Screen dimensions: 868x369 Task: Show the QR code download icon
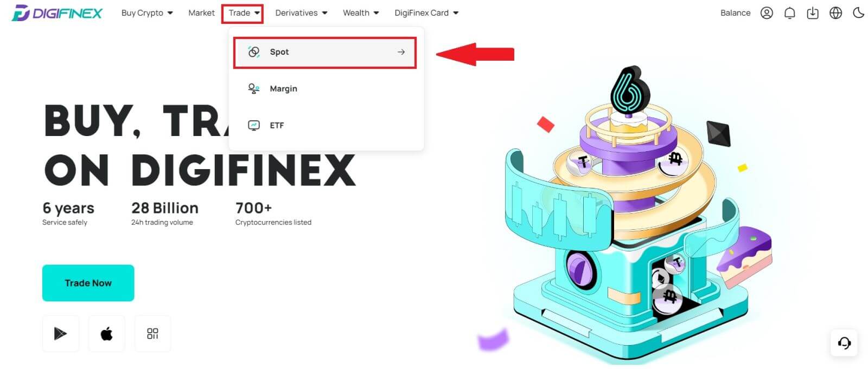[152, 333]
